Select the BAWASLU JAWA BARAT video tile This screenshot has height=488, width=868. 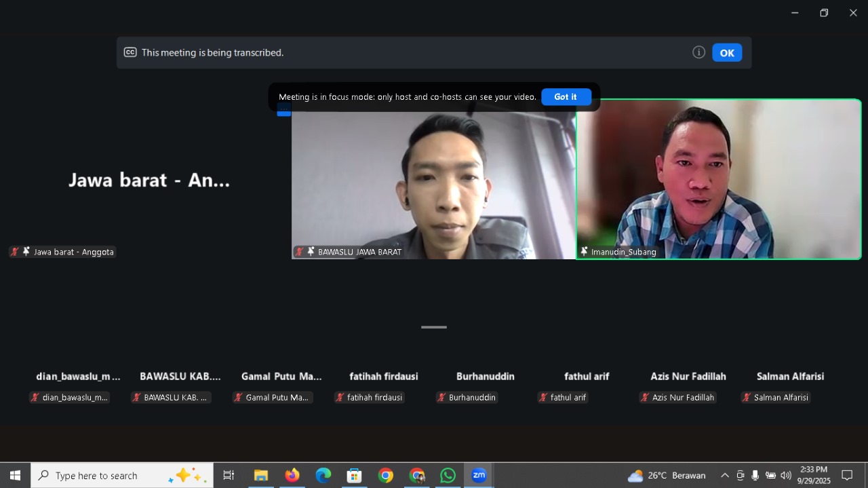pos(433,183)
